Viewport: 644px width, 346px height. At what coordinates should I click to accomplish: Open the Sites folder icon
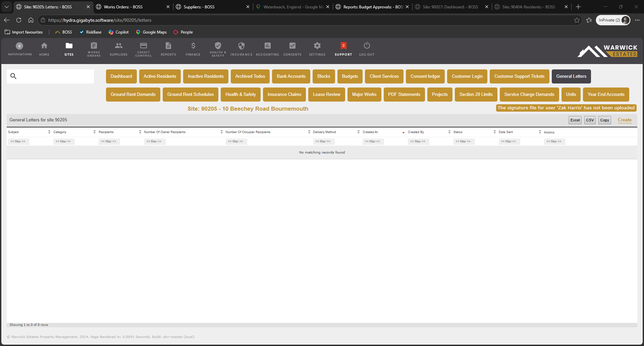click(x=69, y=46)
